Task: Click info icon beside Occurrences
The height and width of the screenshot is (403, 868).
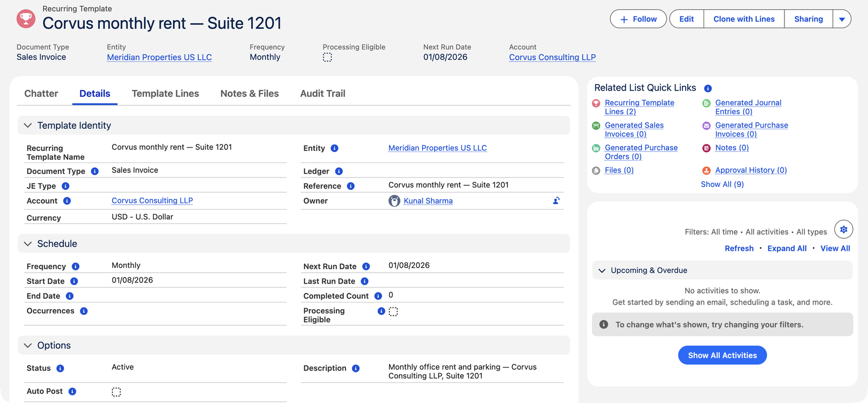Action: pyautogui.click(x=84, y=311)
